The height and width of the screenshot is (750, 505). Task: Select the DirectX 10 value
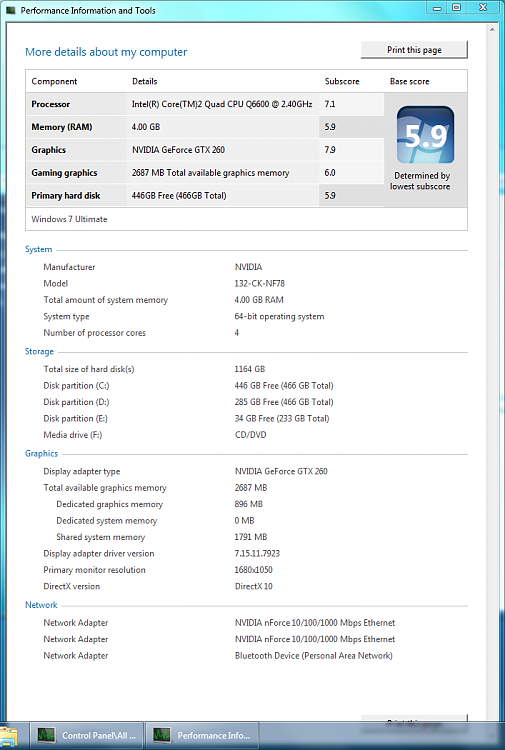coord(253,586)
